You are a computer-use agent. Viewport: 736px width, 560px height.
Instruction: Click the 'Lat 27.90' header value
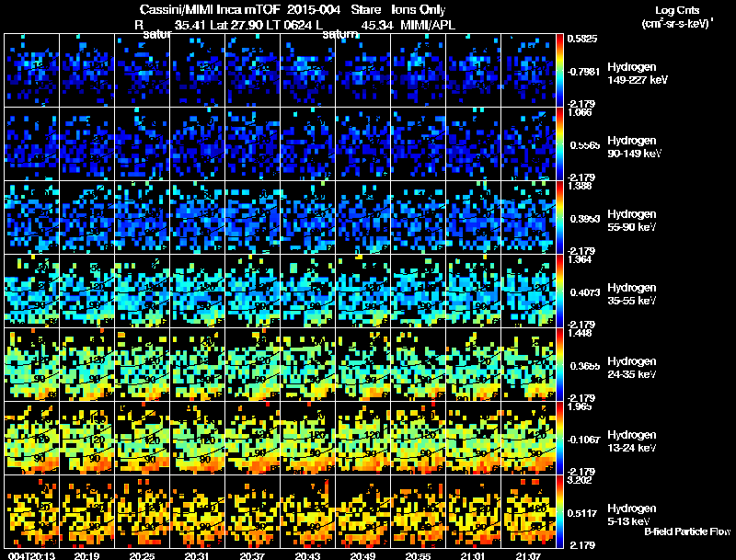coord(236,25)
